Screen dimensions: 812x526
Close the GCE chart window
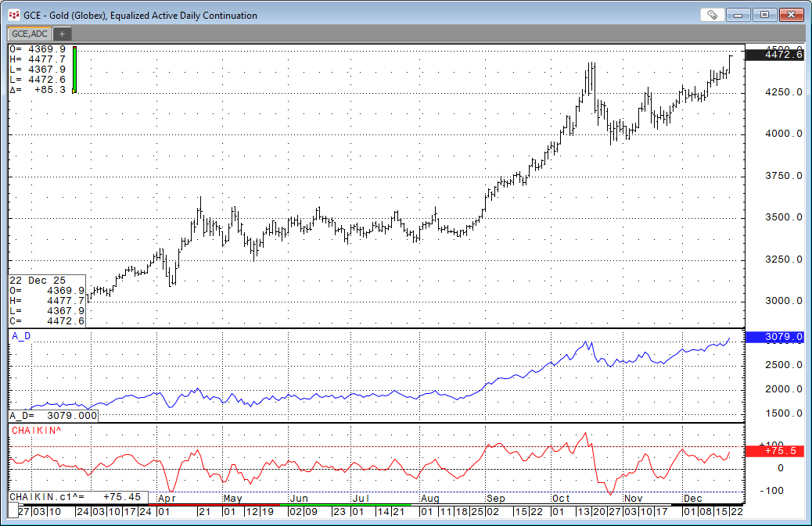click(791, 15)
